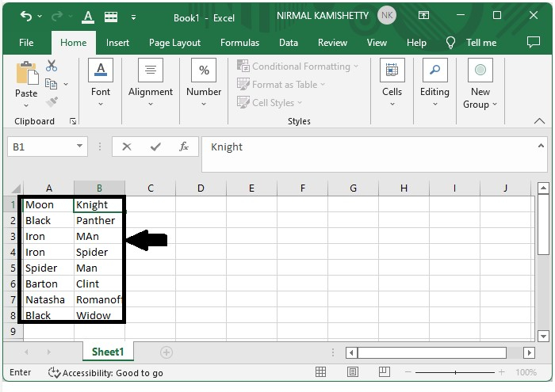The width and height of the screenshot is (555, 392).
Task: Click the Paste clipboard icon
Action: pyautogui.click(x=26, y=75)
